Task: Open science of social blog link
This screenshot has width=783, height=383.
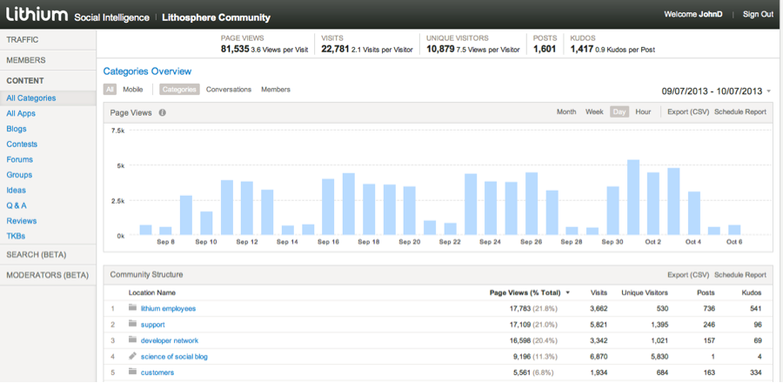Action: [x=174, y=357]
